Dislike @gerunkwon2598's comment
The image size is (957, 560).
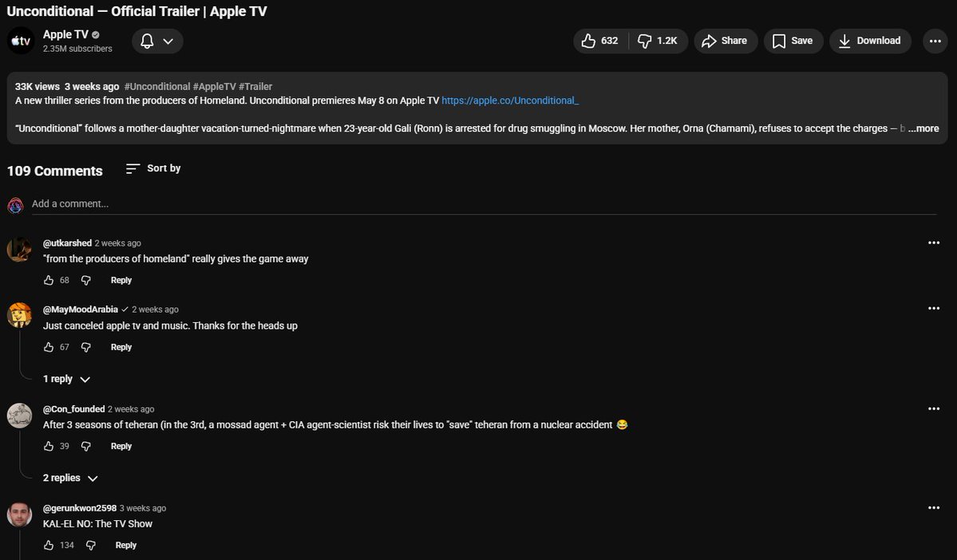point(90,546)
